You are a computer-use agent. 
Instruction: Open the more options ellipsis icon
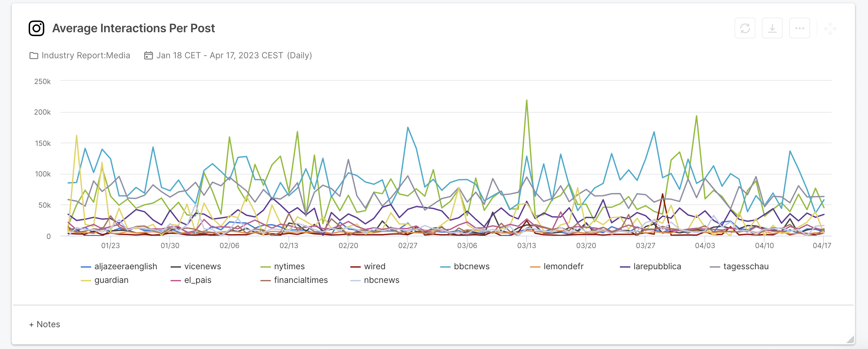point(799,28)
